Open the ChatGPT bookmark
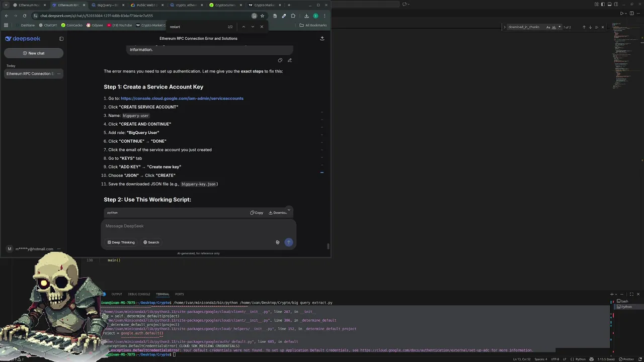 pos(48,25)
